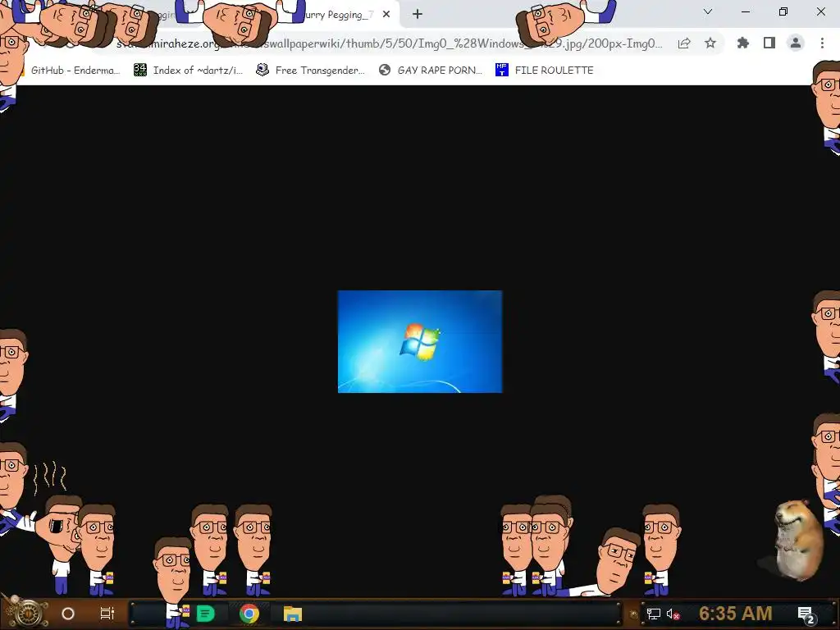Open Chrome three-dot menu
Image resolution: width=840 pixels, height=630 pixels.
[x=822, y=43]
